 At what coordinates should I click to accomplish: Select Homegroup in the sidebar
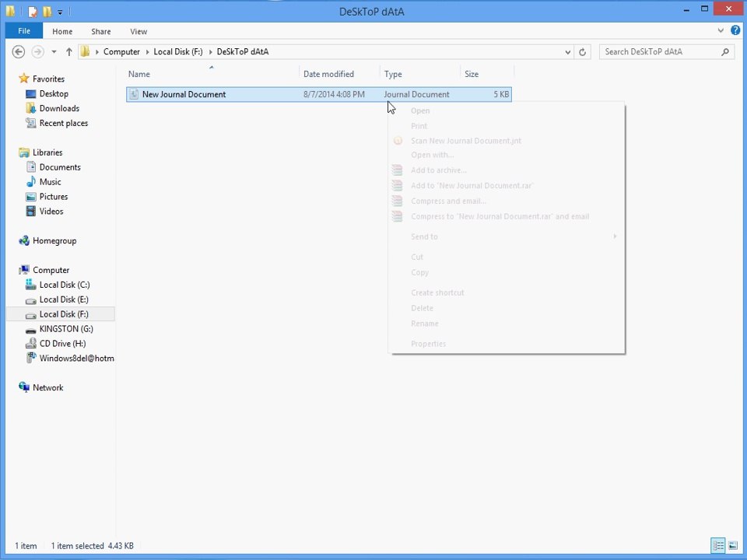coord(54,241)
